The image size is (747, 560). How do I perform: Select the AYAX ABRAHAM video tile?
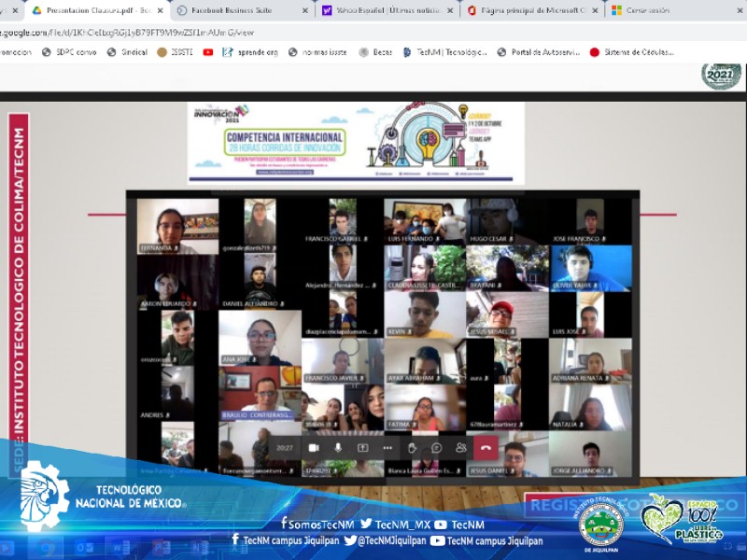click(425, 361)
